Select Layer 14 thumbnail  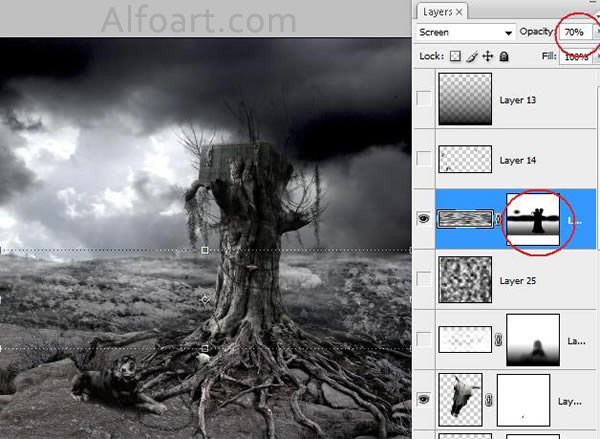point(465,159)
